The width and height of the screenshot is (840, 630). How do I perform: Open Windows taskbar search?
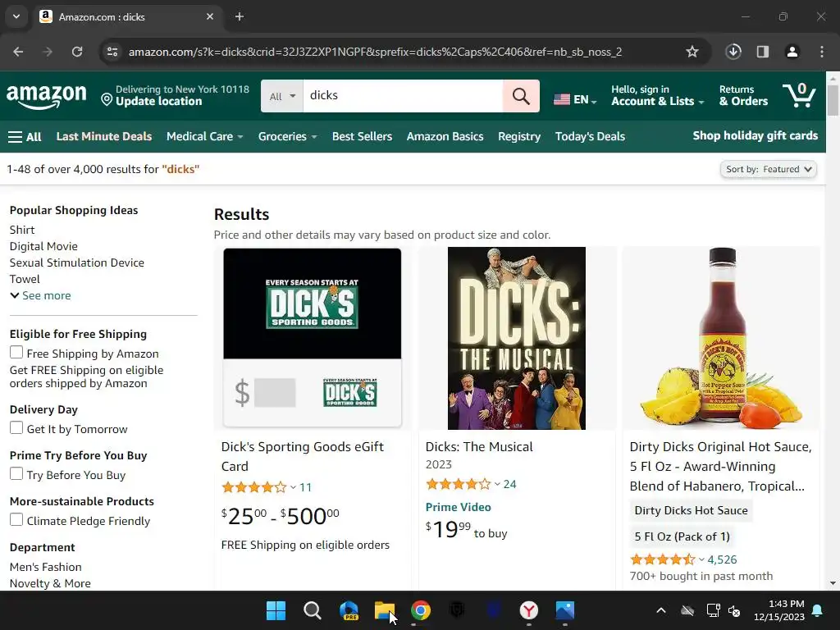(x=313, y=610)
